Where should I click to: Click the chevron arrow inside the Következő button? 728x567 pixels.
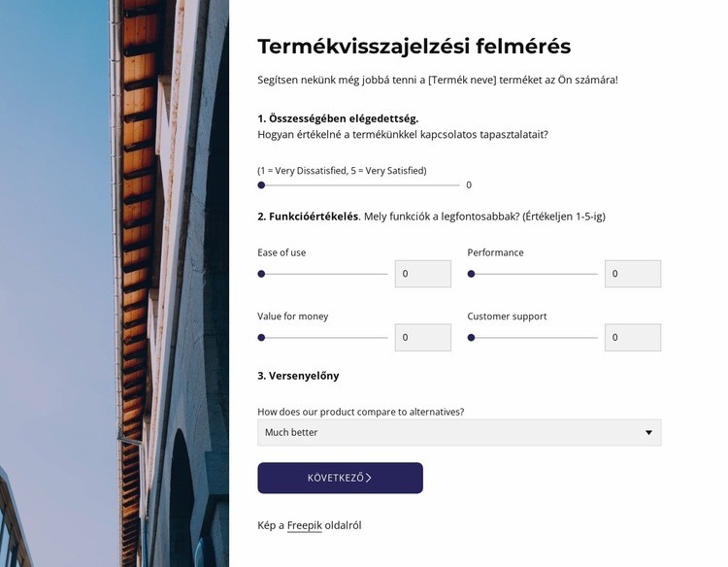pos(369,478)
